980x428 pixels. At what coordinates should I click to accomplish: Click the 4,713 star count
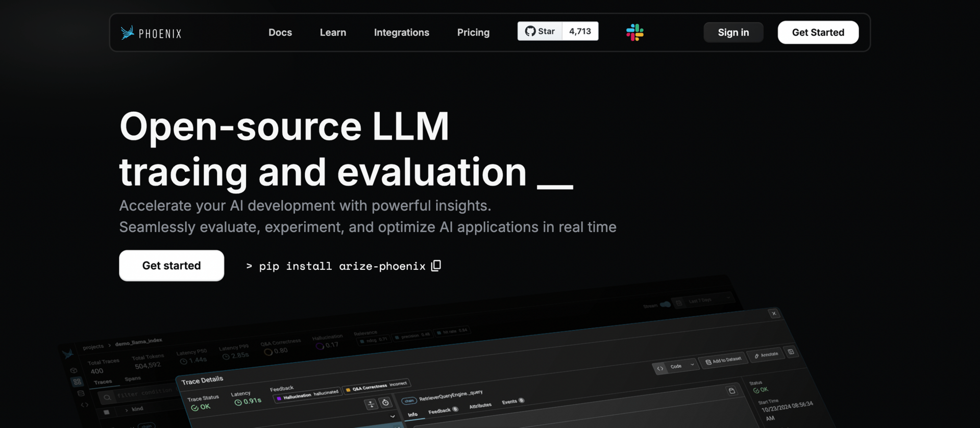[x=580, y=31]
